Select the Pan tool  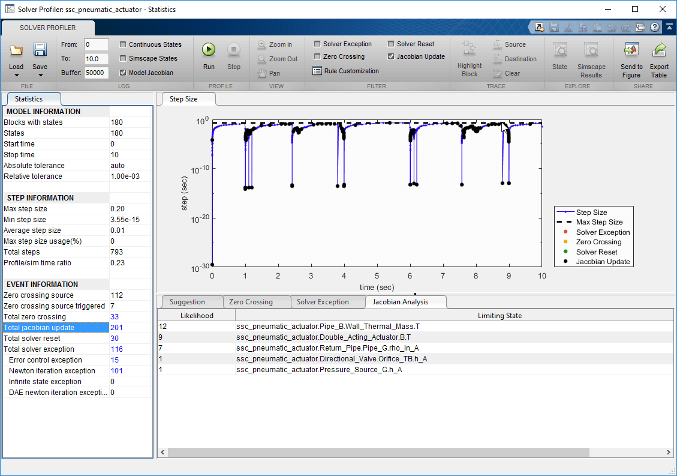click(268, 73)
